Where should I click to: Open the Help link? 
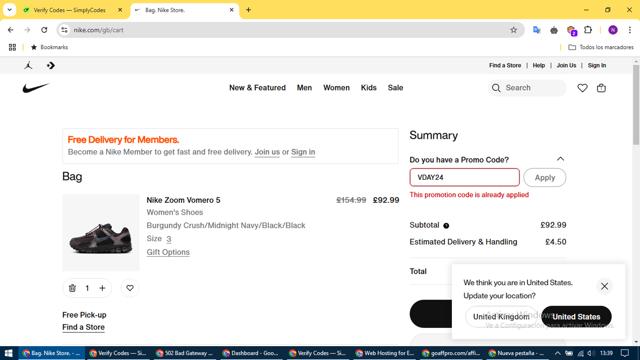[538, 65]
